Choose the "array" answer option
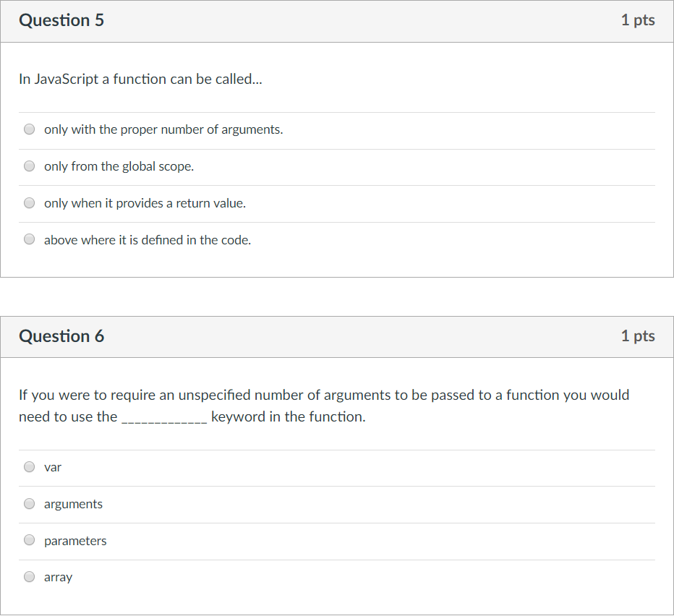This screenshot has width=674, height=616. pos(29,576)
